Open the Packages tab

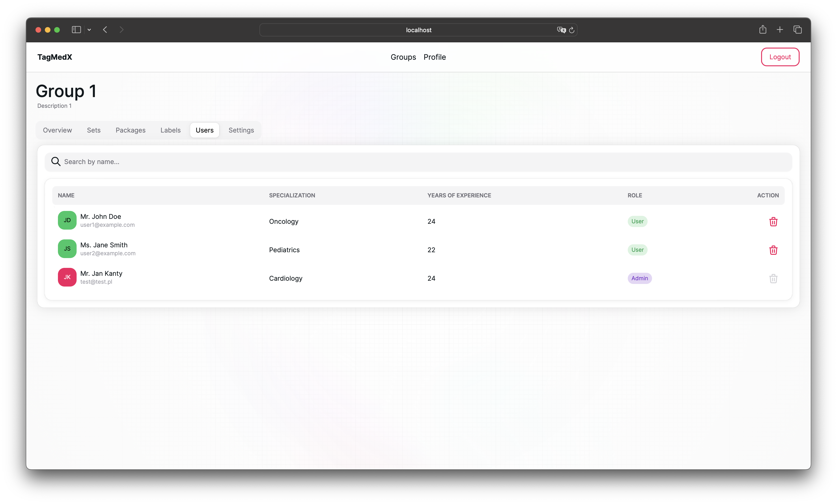pos(131,130)
